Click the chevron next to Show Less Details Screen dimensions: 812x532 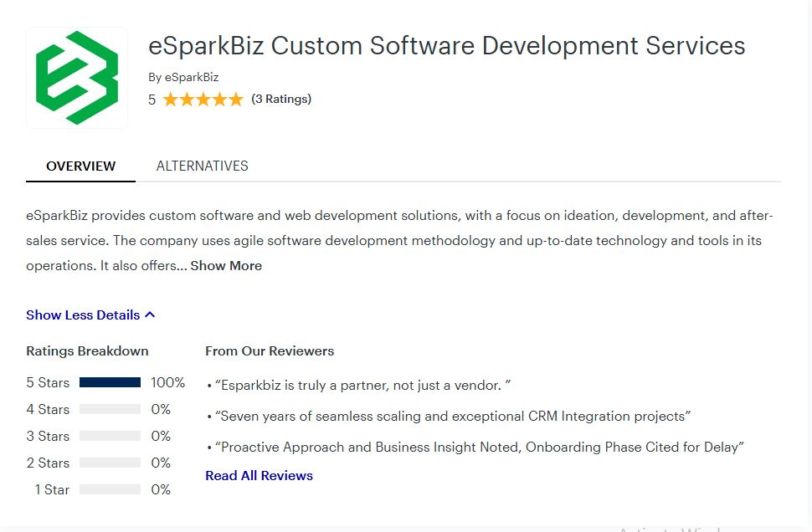pyautogui.click(x=150, y=315)
